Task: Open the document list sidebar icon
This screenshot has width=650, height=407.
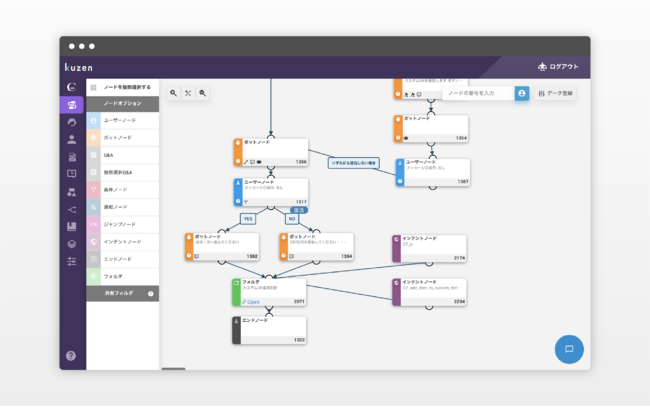Action: (72, 157)
